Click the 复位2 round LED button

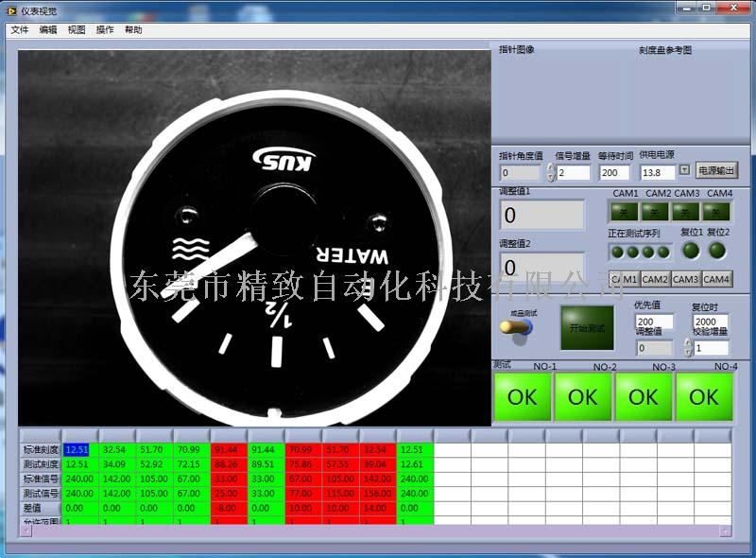pos(717,251)
